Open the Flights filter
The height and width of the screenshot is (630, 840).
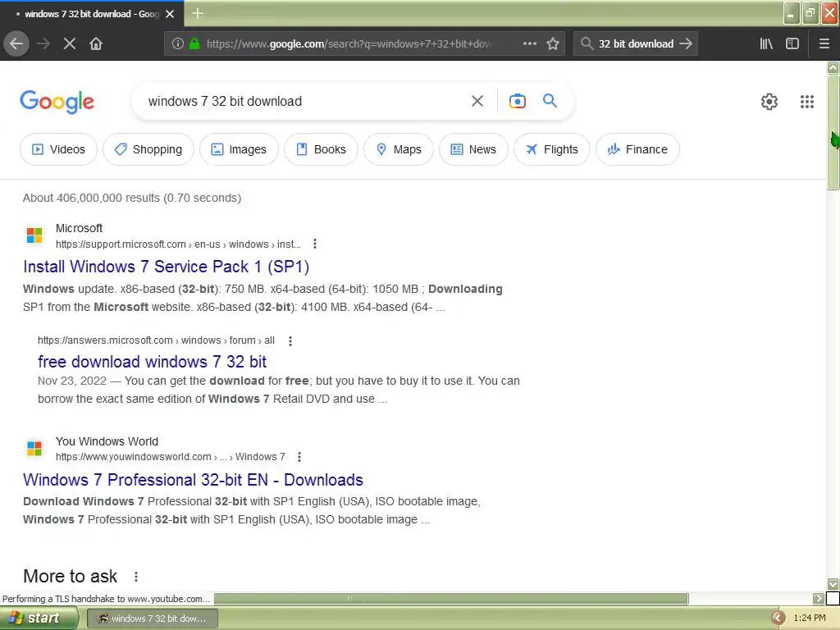coord(552,149)
